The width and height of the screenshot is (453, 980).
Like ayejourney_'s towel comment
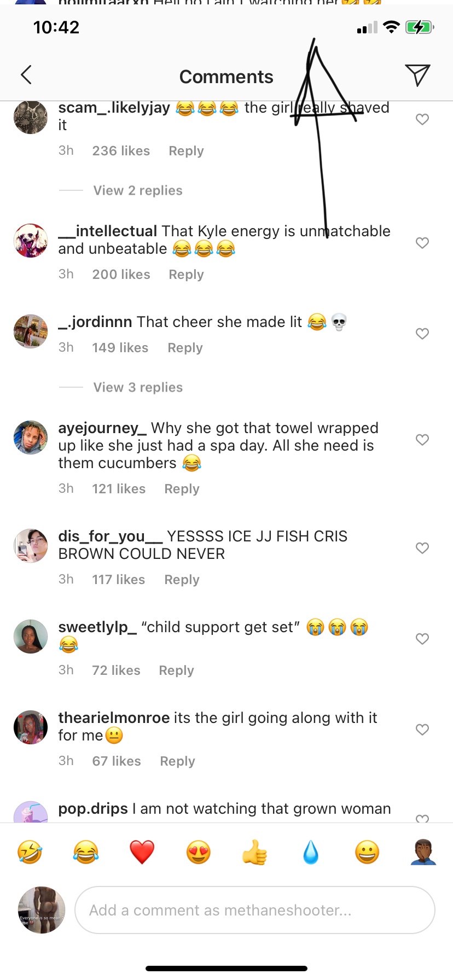tap(422, 439)
